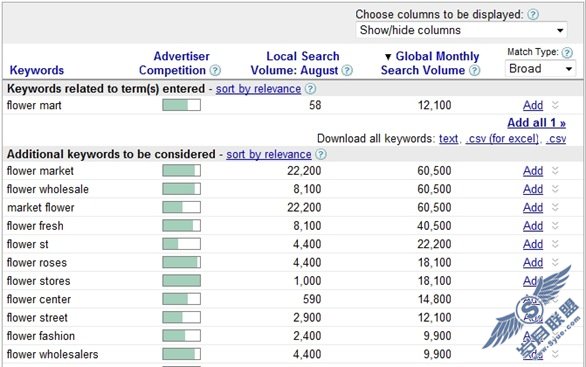Click local volume 1,000 for flower stores
This screenshot has height=367, width=586.
point(307,281)
